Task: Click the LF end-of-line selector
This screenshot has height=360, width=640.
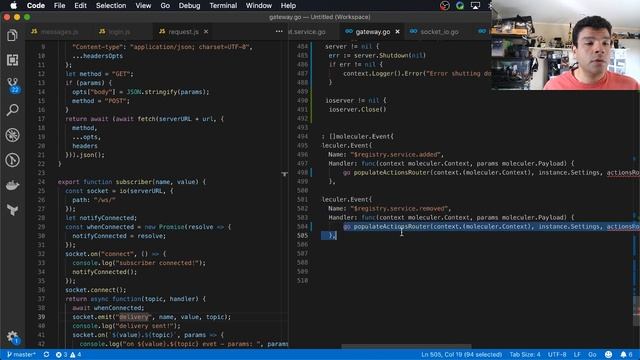Action: [577, 354]
